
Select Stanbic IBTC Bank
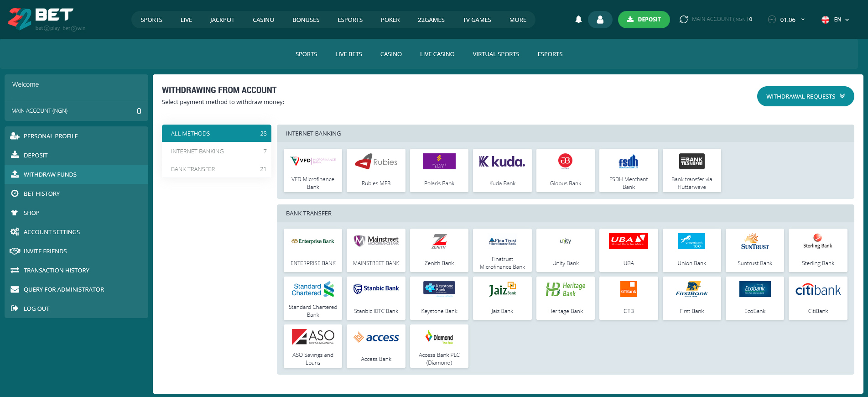(x=376, y=298)
